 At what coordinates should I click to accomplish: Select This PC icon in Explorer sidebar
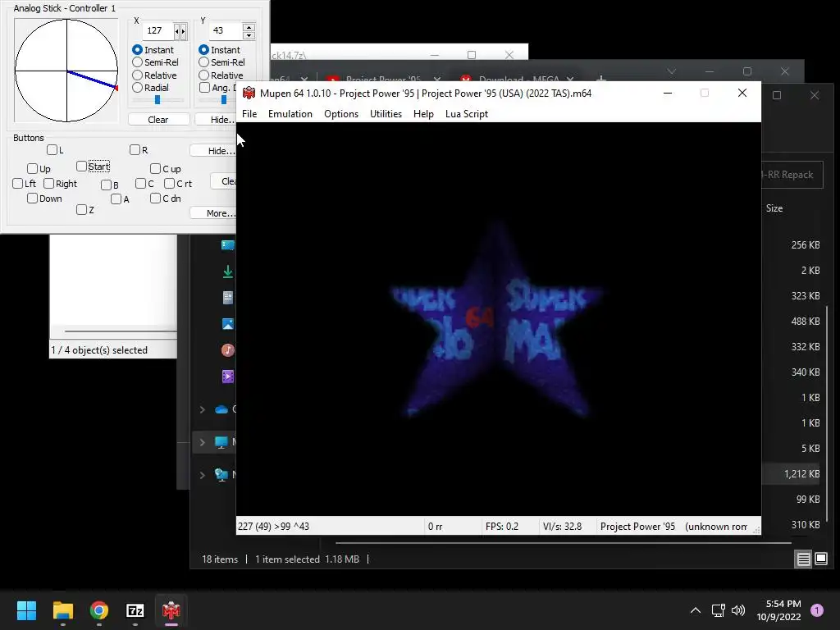[221, 442]
